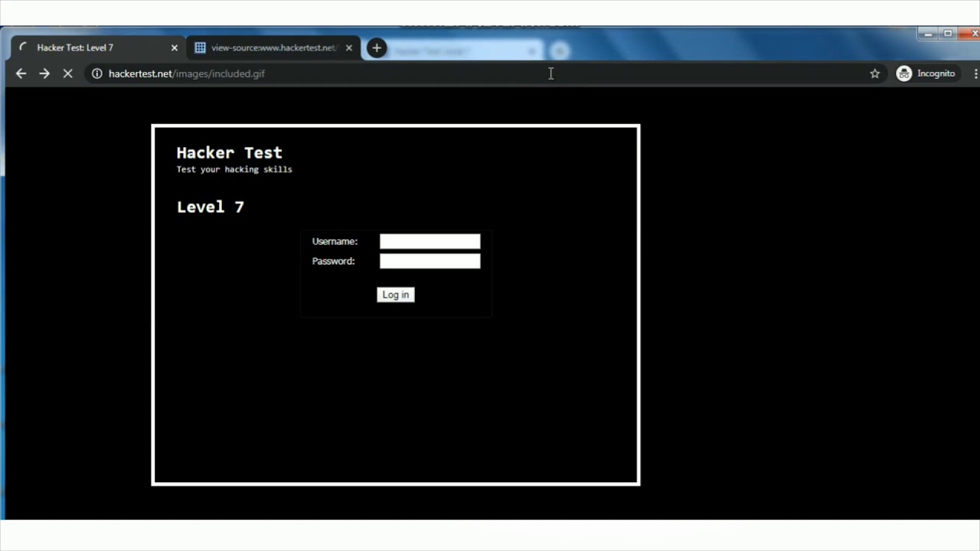Go back to the previous page

pyautogui.click(x=21, y=73)
